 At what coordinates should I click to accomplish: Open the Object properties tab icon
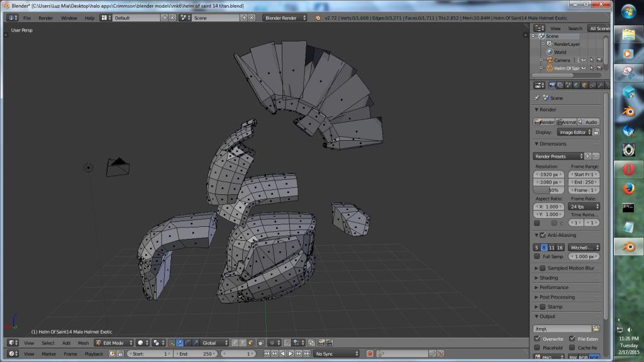point(584,85)
